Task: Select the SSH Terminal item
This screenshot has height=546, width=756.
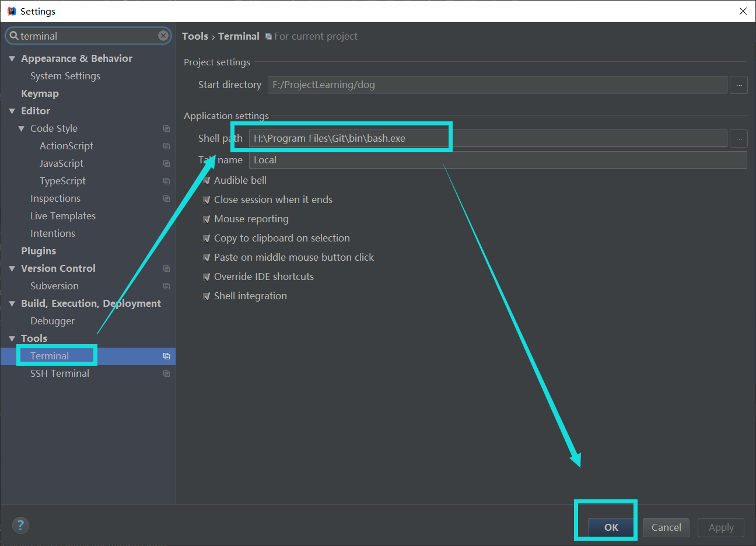Action: [60, 373]
